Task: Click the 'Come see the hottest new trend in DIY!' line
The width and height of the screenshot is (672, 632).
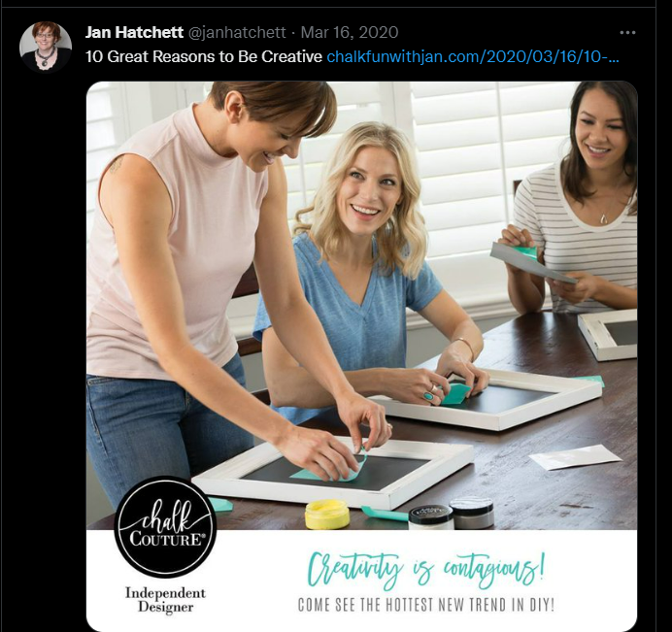Action: [x=426, y=605]
